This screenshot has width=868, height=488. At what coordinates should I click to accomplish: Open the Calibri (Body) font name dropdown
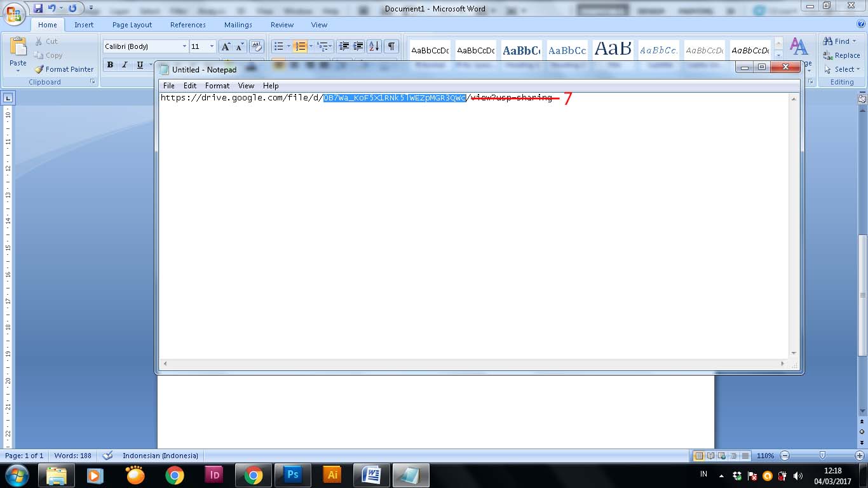coord(184,46)
